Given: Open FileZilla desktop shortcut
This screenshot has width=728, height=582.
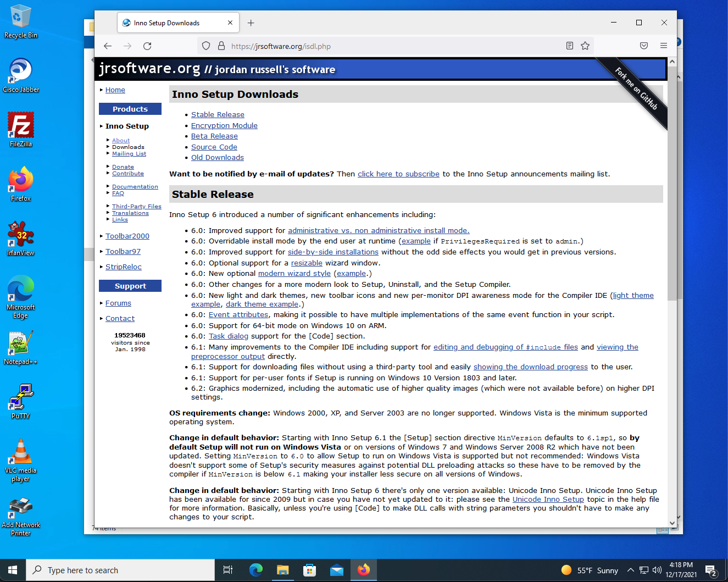Looking at the screenshot, I should tap(21, 130).
